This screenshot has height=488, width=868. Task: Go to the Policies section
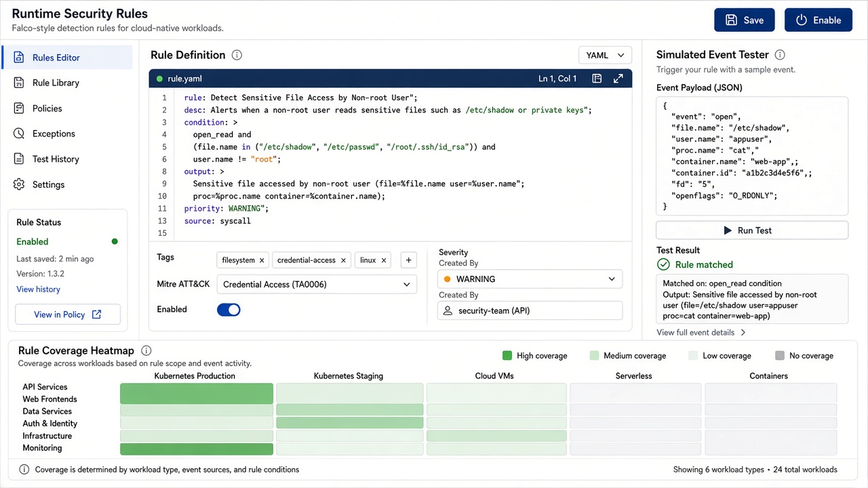point(67,108)
